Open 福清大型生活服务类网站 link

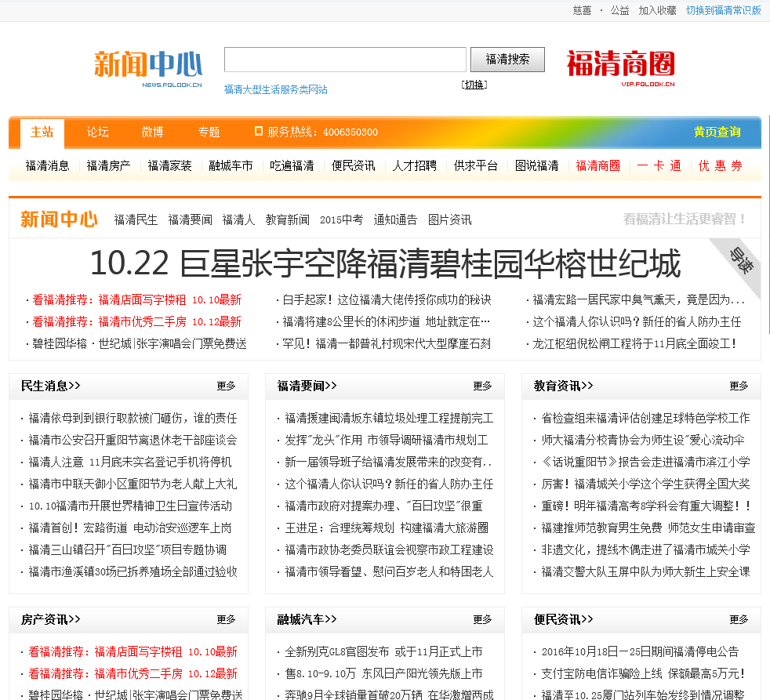[x=275, y=89]
